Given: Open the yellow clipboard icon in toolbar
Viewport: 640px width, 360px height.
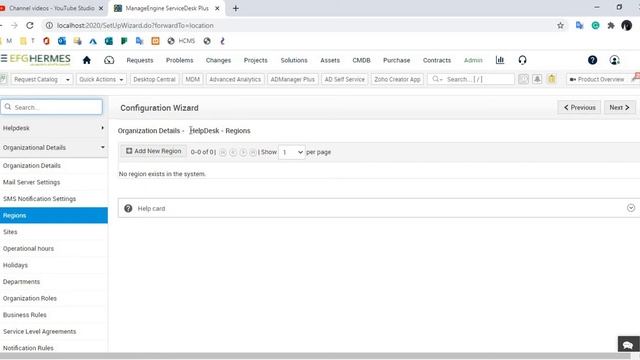Looking at the screenshot, I should tap(551, 79).
